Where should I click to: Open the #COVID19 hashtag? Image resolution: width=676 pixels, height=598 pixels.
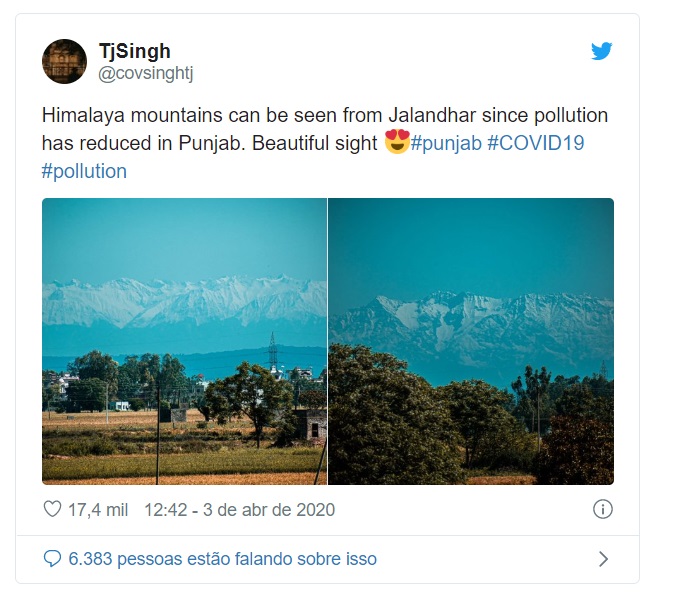[535, 143]
